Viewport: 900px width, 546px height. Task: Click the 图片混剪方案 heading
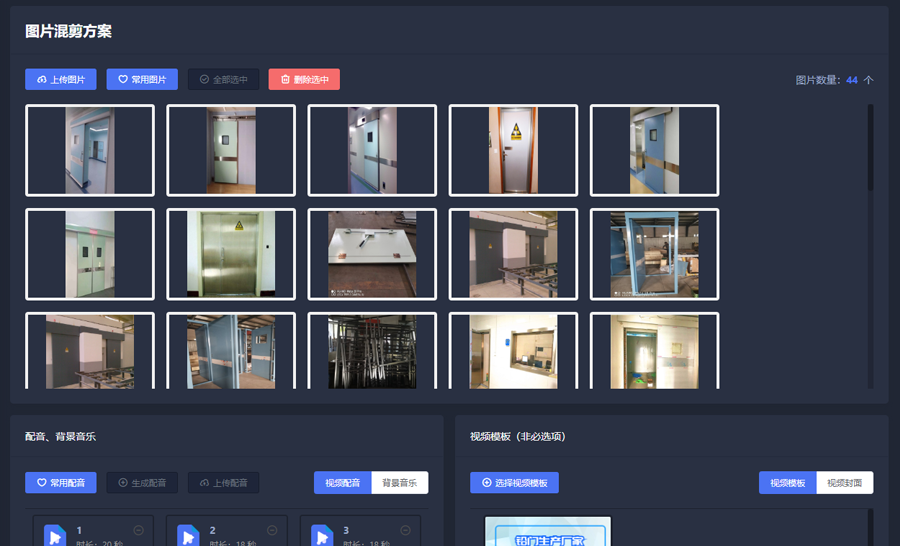pos(68,31)
